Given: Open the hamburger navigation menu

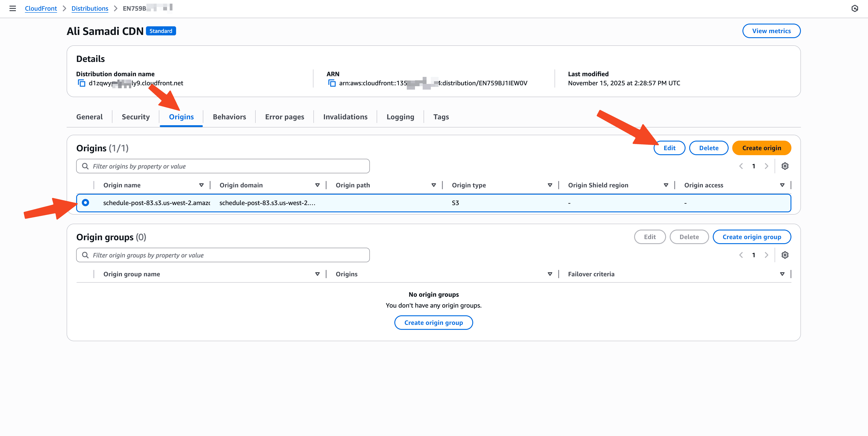Looking at the screenshot, I should [x=12, y=8].
